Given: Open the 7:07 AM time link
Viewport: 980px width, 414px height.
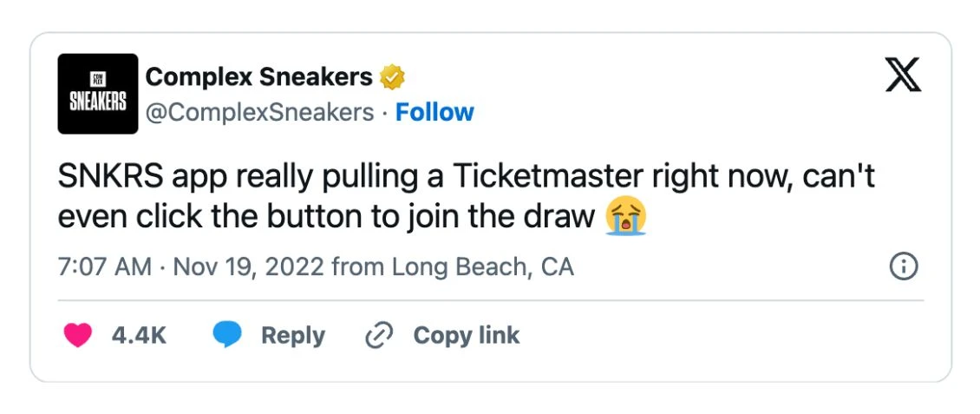Looking at the screenshot, I should click(104, 266).
